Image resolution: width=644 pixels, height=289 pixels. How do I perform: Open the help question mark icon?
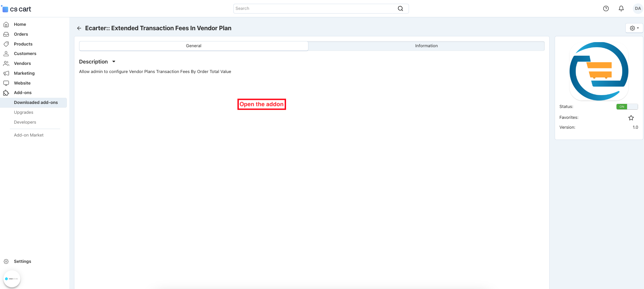coord(606,8)
